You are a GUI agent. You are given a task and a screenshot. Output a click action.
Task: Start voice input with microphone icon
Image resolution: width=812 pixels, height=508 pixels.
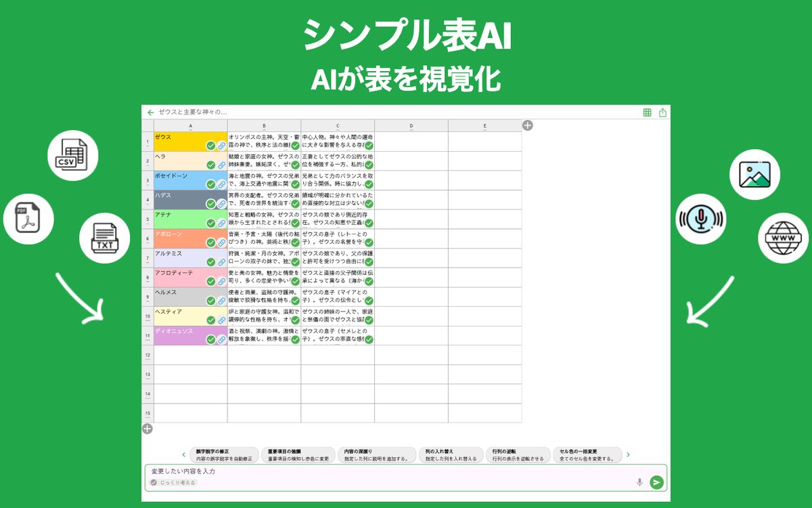click(639, 482)
